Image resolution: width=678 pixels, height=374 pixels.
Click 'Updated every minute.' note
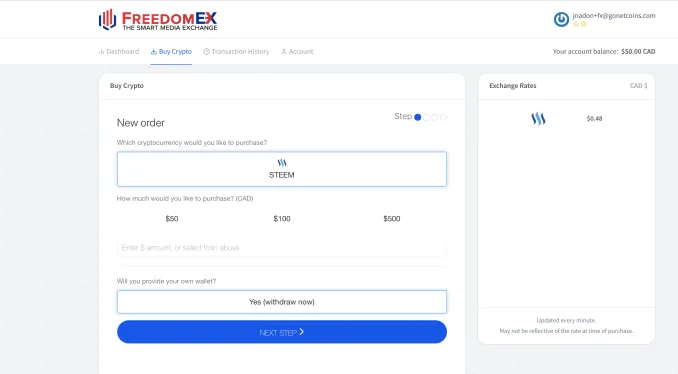[566, 320]
